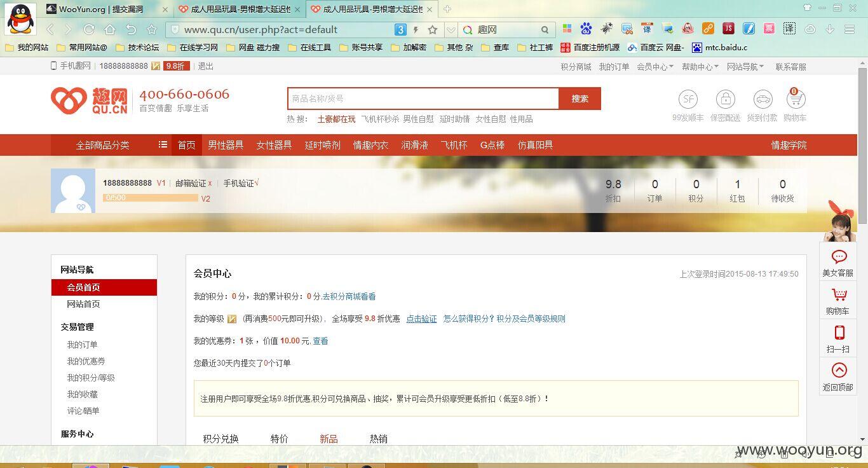Viewport: 868px width, 468px height.
Task: Open the colorful apps grid extension
Action: 567,29
